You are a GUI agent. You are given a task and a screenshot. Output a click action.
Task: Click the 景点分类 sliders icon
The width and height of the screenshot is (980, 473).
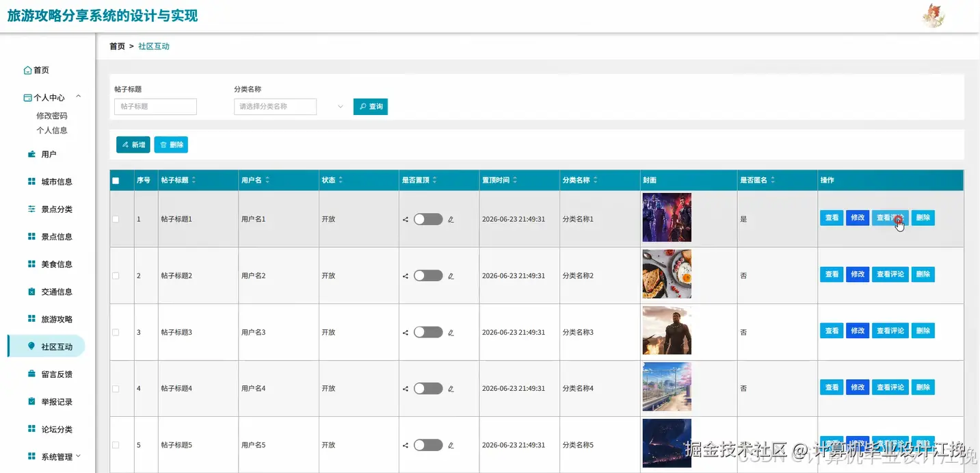coord(31,209)
